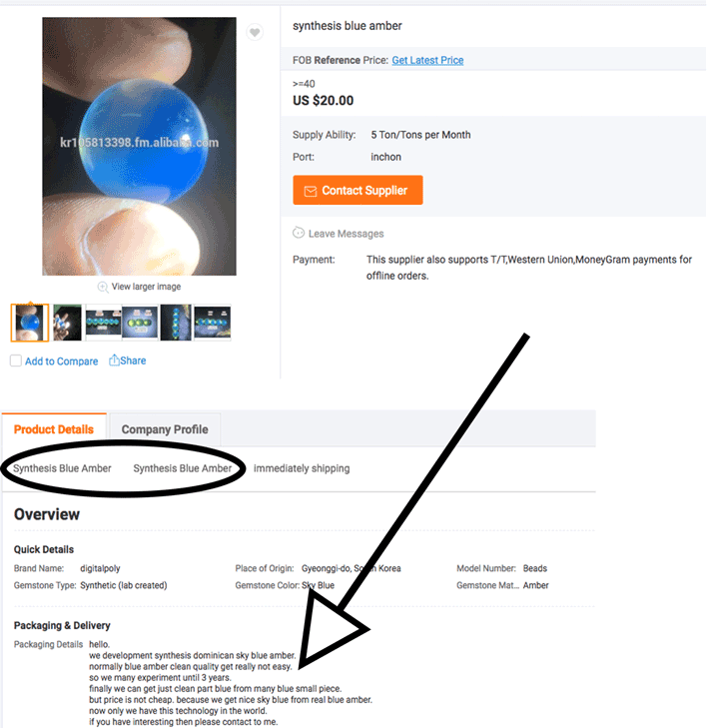Select the fifth vertical bead strand thumbnail
The height and width of the screenshot is (728, 714).
click(176, 323)
